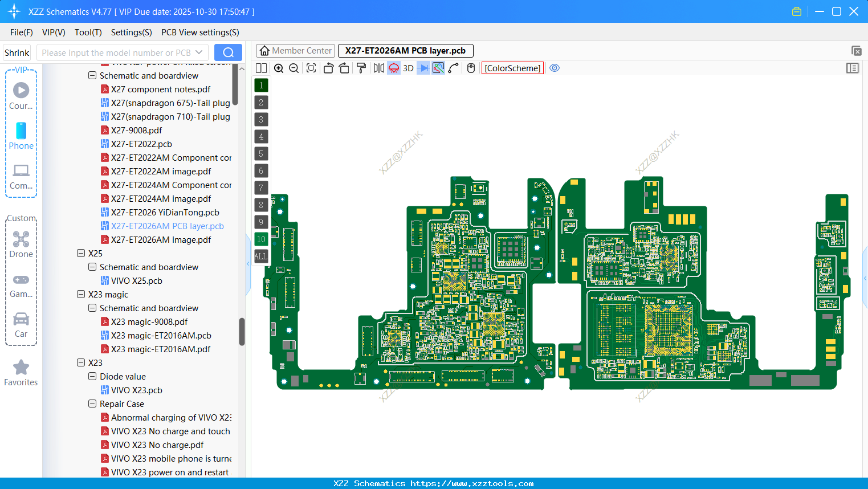Switch the PCB view to 3D

408,68
